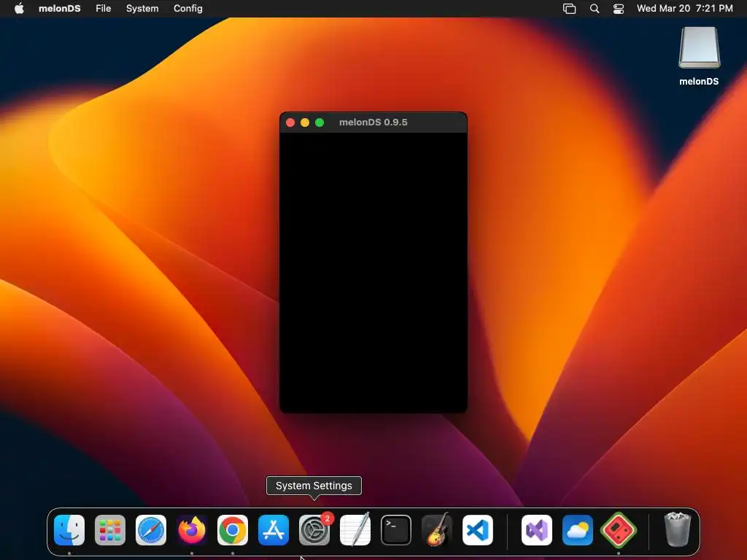
Task: Click the black emulator screen area
Action: [373, 273]
